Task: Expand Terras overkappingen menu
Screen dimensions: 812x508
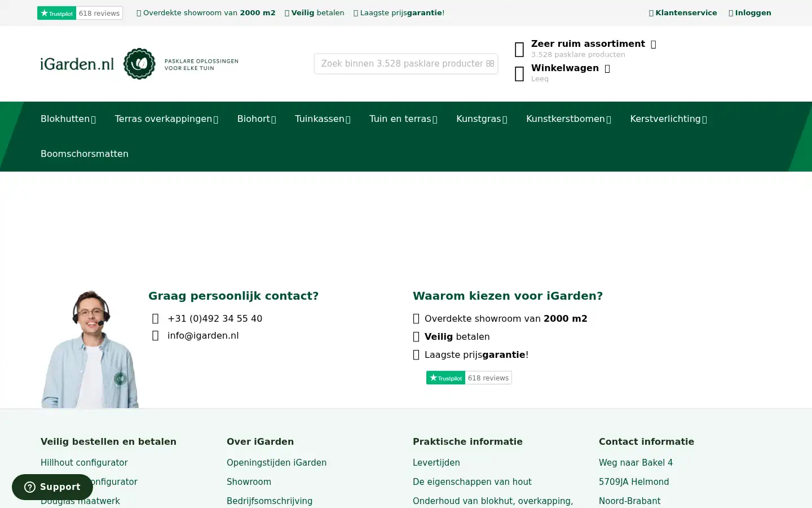Action: point(166,119)
